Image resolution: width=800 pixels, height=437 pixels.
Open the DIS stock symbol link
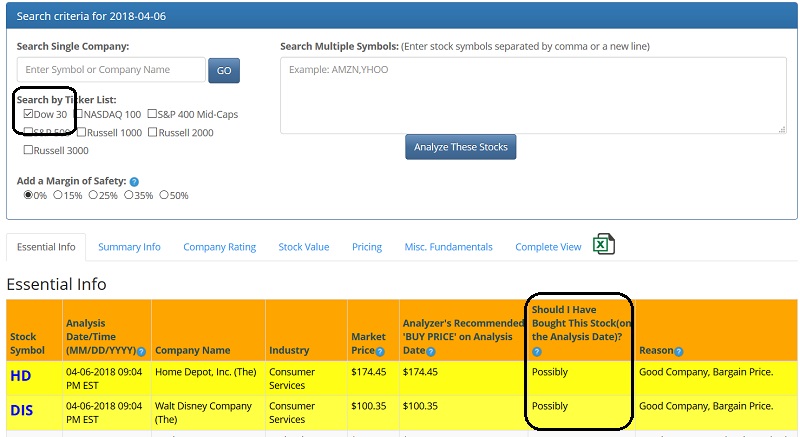click(21, 410)
